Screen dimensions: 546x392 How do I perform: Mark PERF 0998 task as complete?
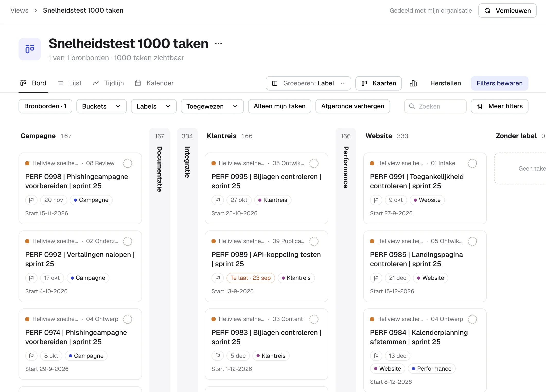tap(128, 163)
